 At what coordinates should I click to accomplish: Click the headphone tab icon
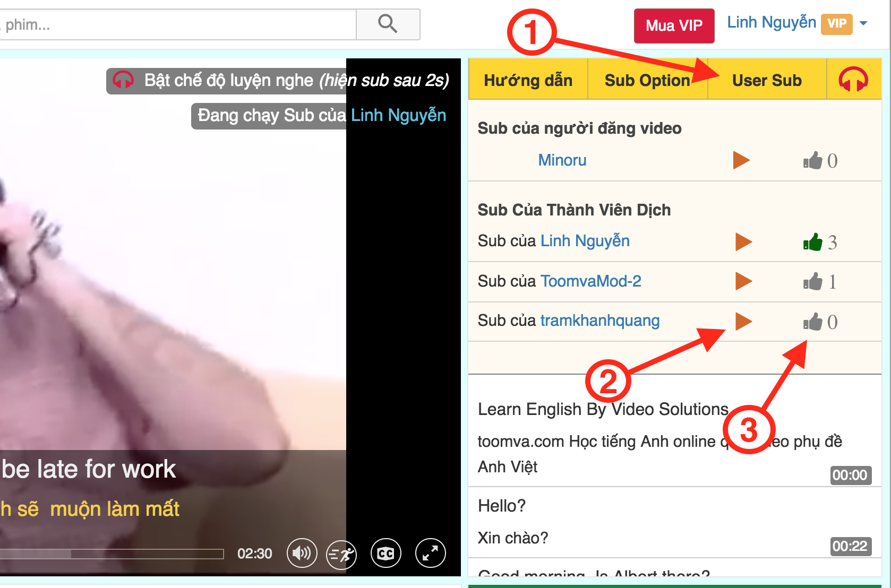tap(853, 80)
